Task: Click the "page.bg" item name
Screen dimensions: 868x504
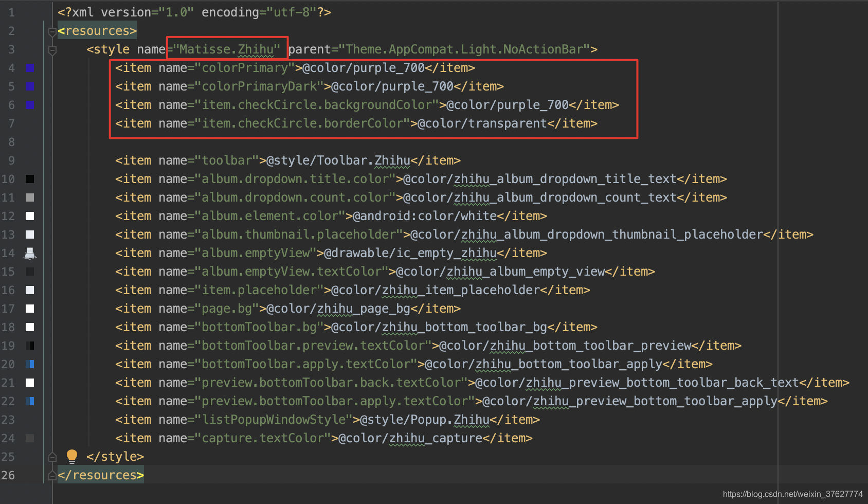Action: (x=227, y=309)
